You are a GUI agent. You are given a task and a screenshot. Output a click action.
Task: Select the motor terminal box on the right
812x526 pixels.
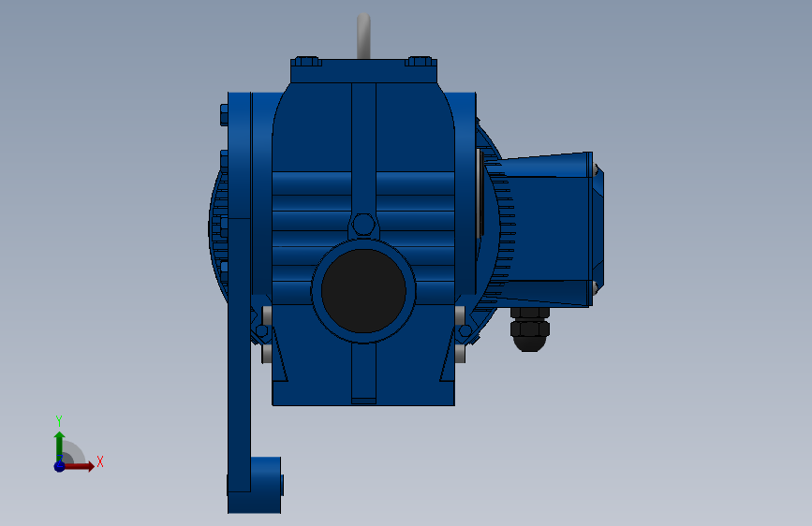[x=545, y=228]
